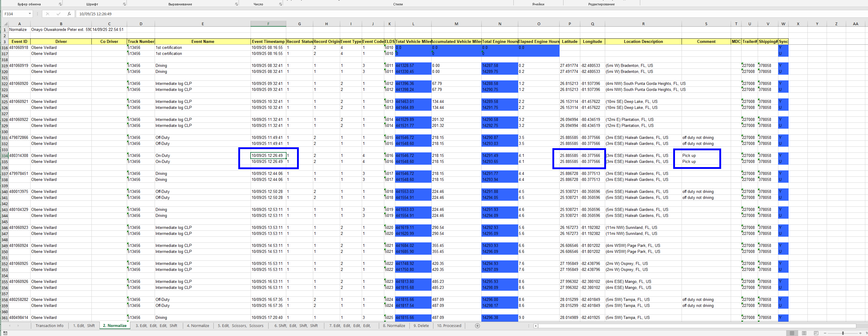Image resolution: width=868 pixels, height=336 pixels.
Task: Switch to Normal view icon in status bar
Action: (x=792, y=333)
